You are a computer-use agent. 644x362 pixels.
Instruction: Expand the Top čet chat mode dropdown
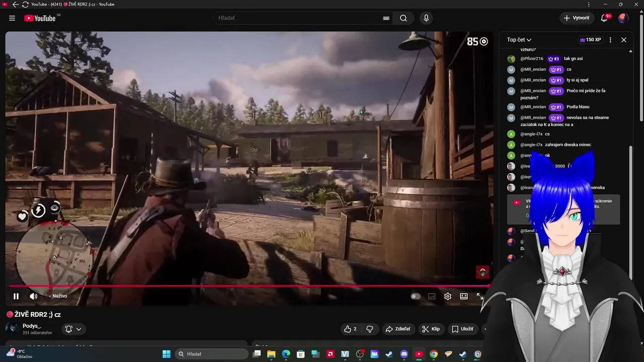pyautogui.click(x=519, y=40)
